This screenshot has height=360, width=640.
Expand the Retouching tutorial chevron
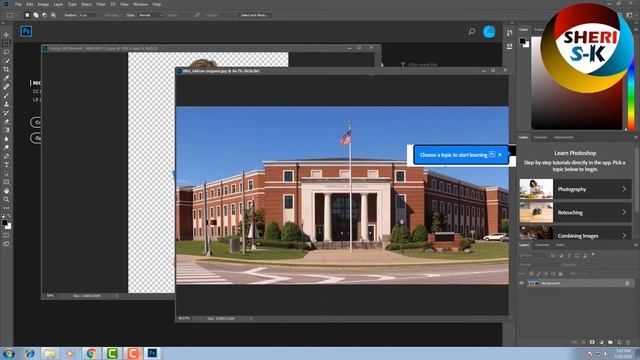[x=624, y=212]
